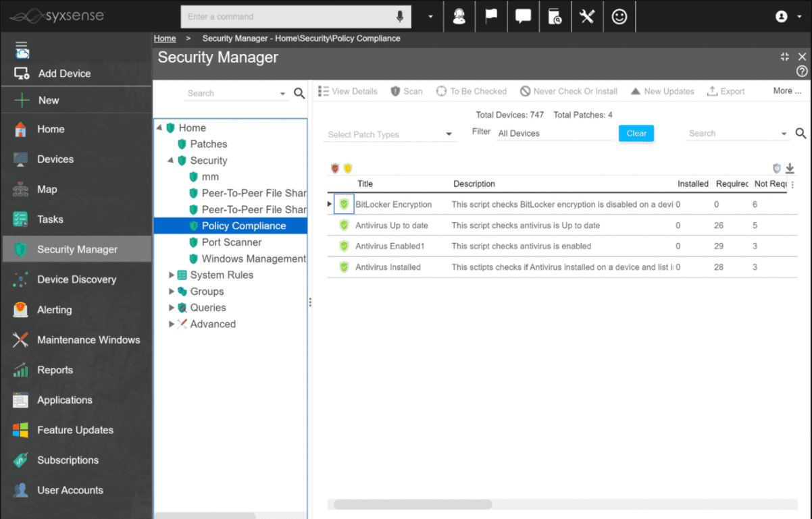Click the green shield on BitLocker Encryption row

tap(344, 204)
